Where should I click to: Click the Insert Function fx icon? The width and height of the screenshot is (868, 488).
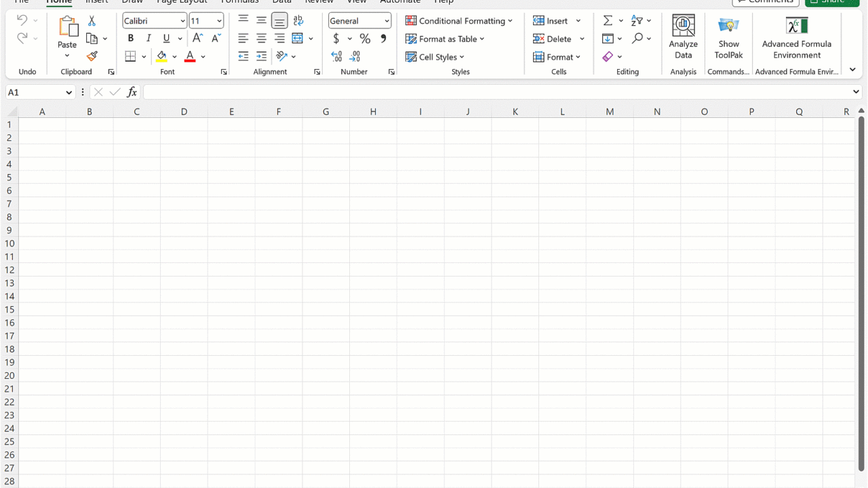(x=132, y=92)
